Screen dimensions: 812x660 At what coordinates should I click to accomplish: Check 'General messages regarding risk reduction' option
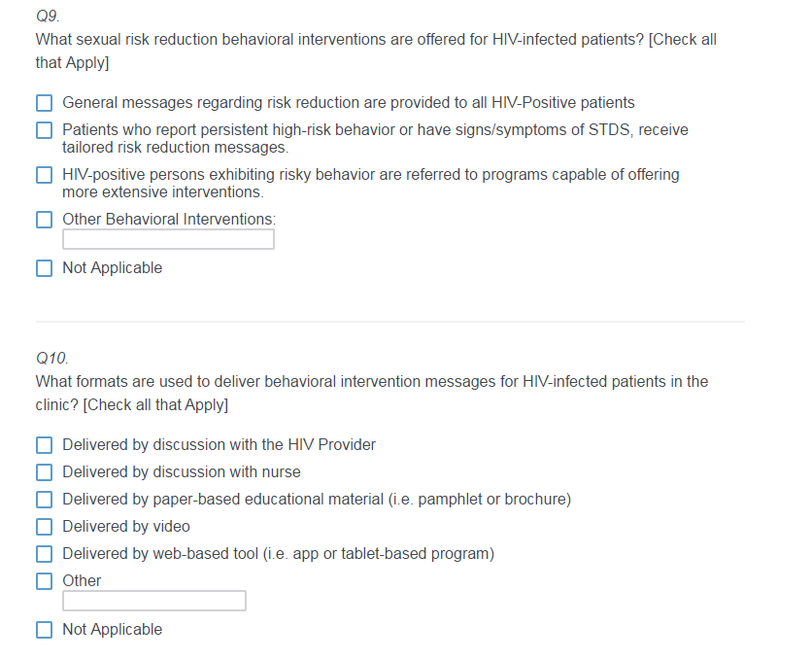[45, 103]
